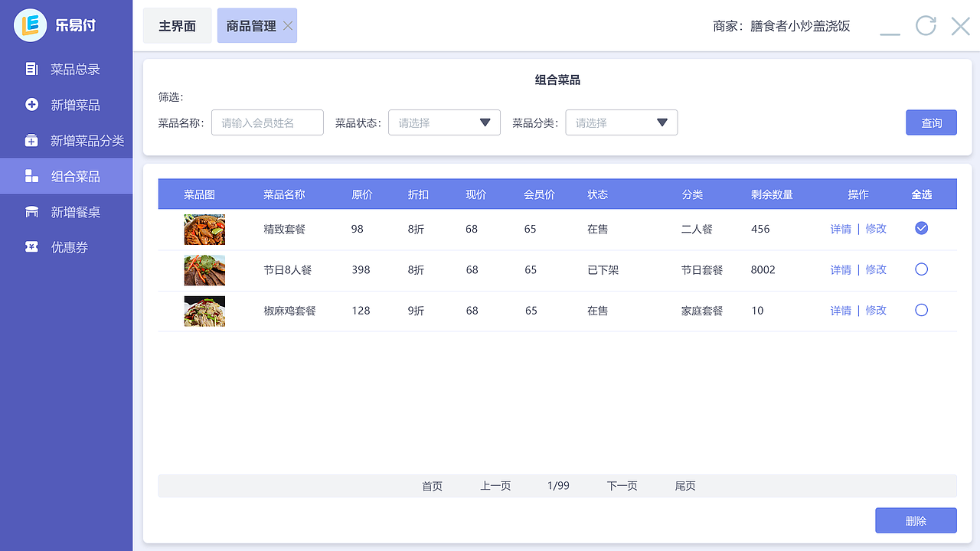
Task: Expand the 菜品分类 dropdown
Action: (621, 122)
